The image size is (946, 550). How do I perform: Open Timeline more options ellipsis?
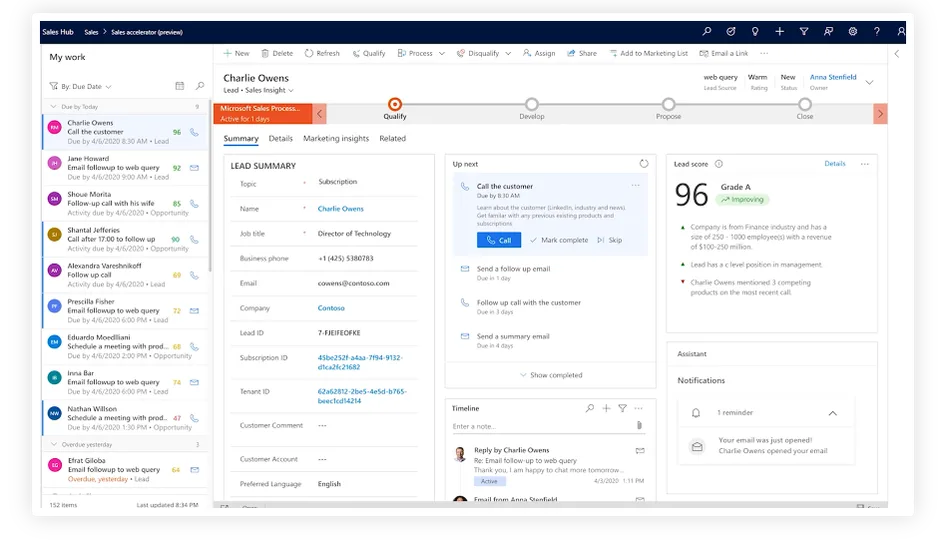[x=639, y=408]
